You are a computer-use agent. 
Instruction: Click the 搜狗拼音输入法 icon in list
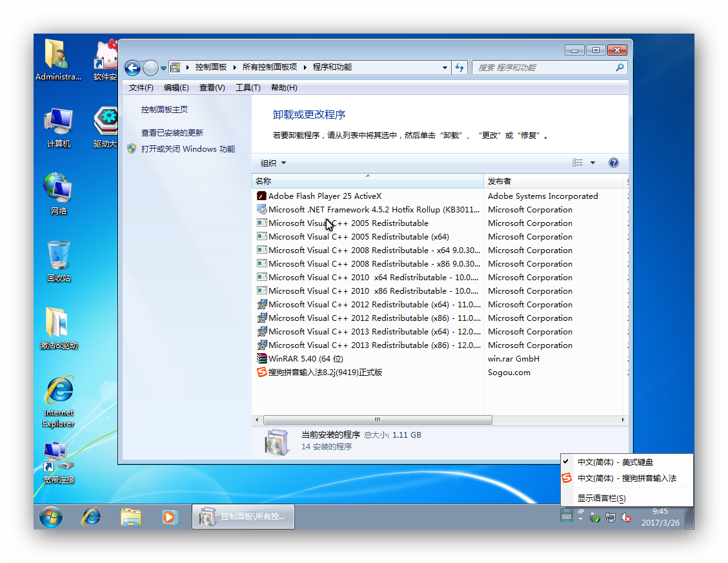point(262,372)
